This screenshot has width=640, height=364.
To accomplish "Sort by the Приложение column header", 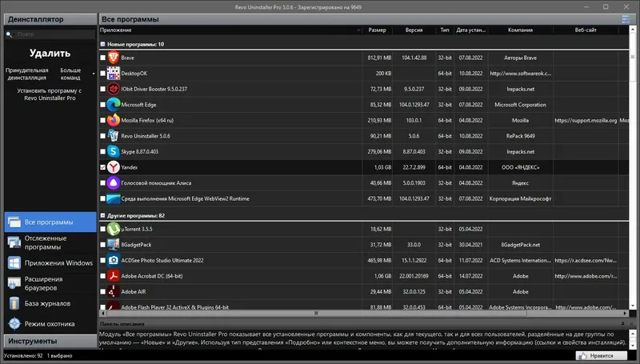I will (230, 30).
